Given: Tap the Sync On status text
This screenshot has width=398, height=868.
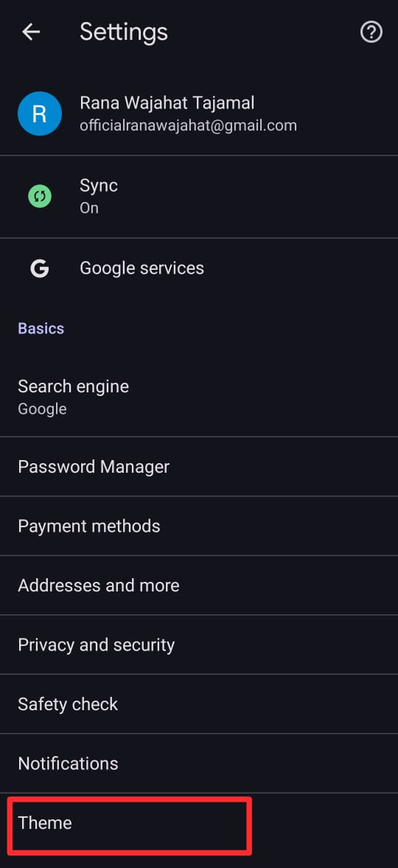Looking at the screenshot, I should tap(89, 208).
